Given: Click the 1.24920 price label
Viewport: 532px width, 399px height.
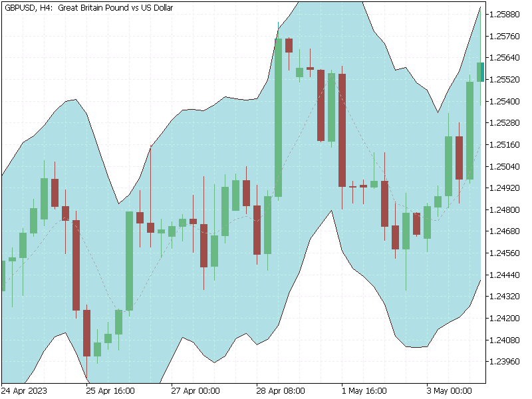Looking at the screenshot, I should click(x=505, y=188).
